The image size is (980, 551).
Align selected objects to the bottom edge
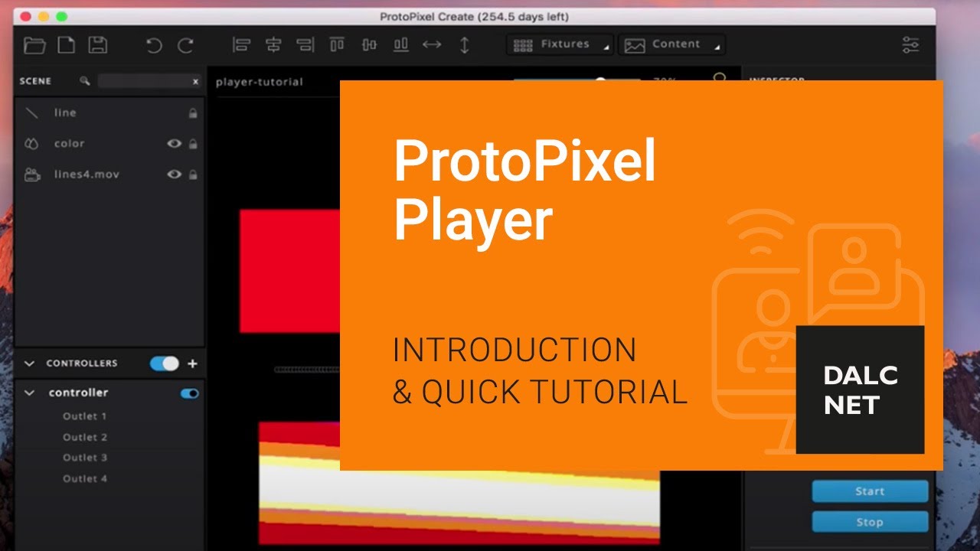coord(400,44)
